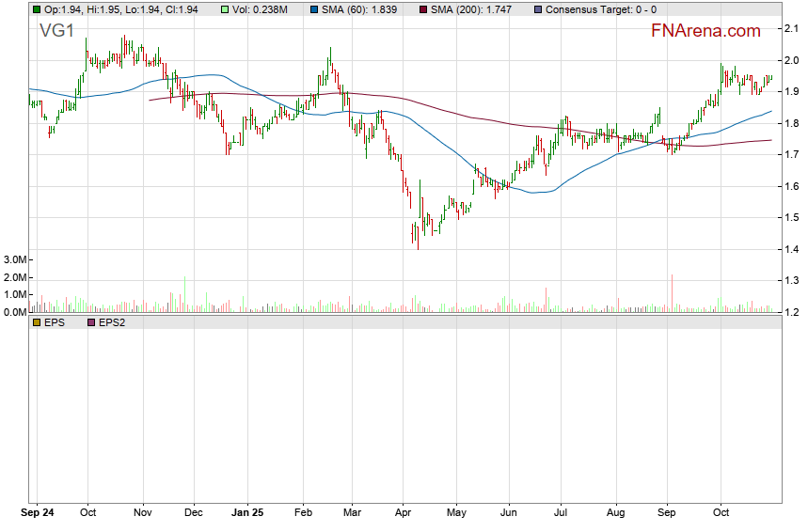Image resolution: width=808 pixels, height=532 pixels.
Task: Click the Sep 24 date axis label
Action: (x=38, y=514)
